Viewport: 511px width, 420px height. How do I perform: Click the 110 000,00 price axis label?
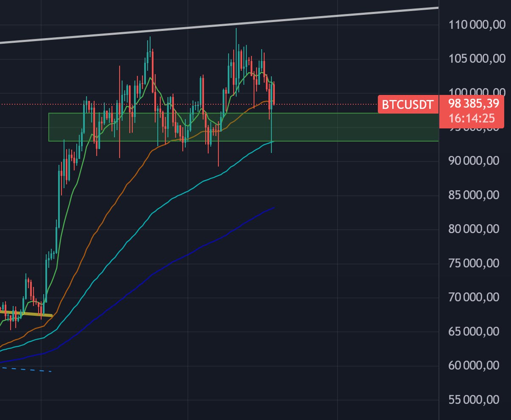[477, 25]
